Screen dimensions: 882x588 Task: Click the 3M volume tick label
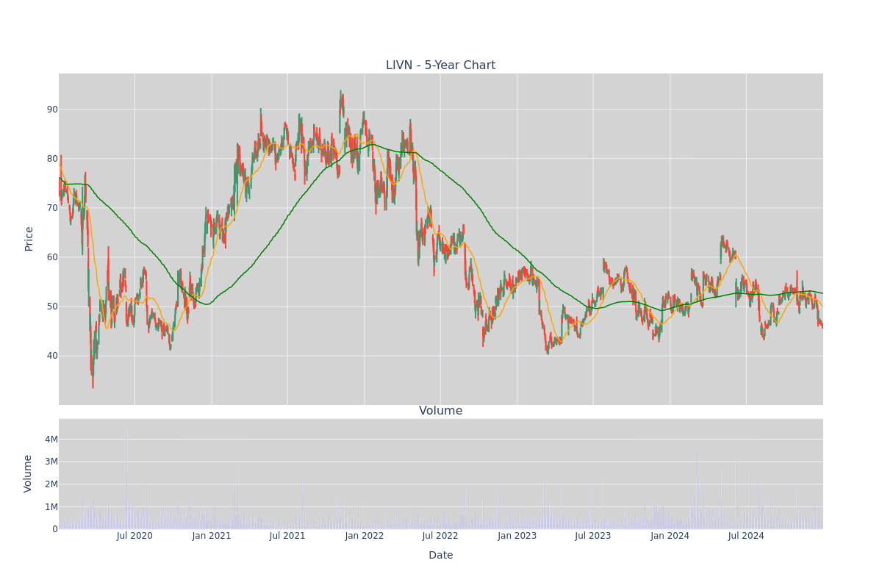coord(51,462)
